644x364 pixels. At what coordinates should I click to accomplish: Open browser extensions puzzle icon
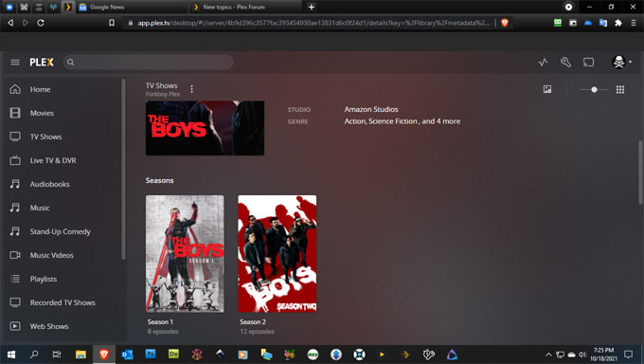tap(618, 23)
